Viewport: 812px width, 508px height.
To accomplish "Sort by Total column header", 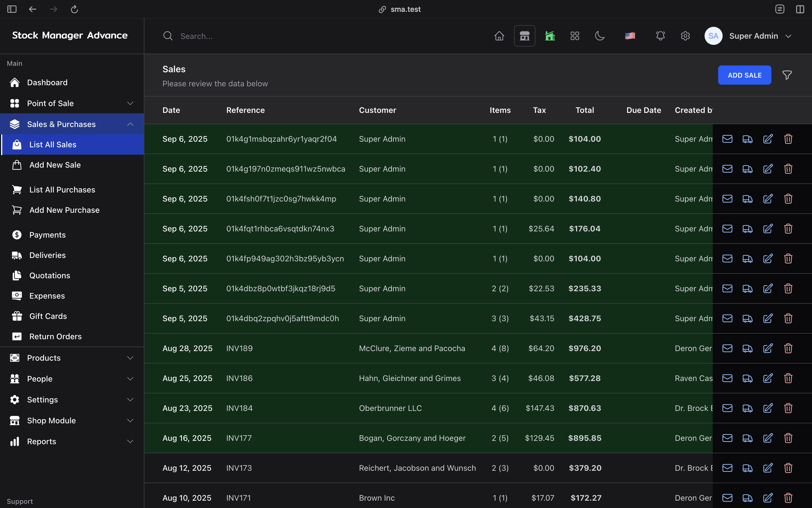I will point(584,110).
